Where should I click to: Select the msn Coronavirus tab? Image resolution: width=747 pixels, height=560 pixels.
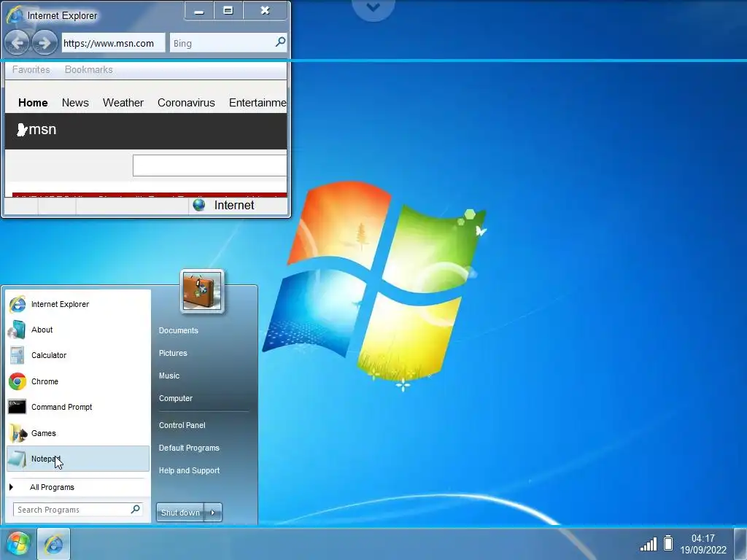pyautogui.click(x=186, y=102)
